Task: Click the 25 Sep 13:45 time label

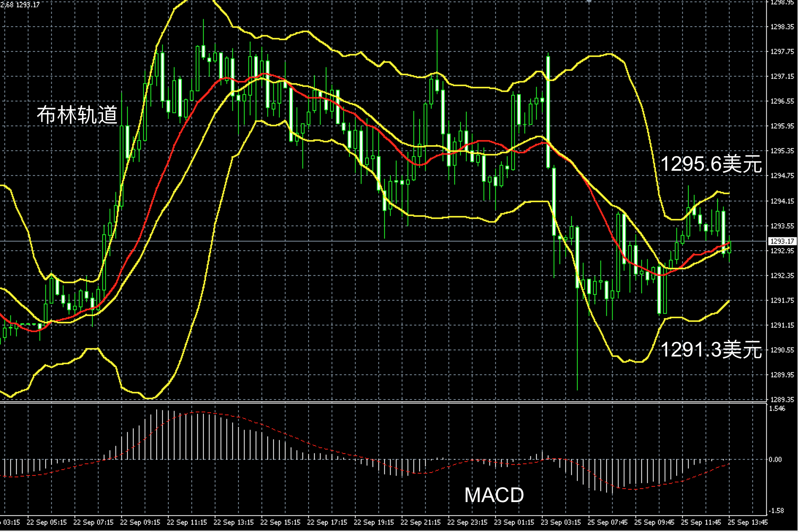Action: (748, 522)
